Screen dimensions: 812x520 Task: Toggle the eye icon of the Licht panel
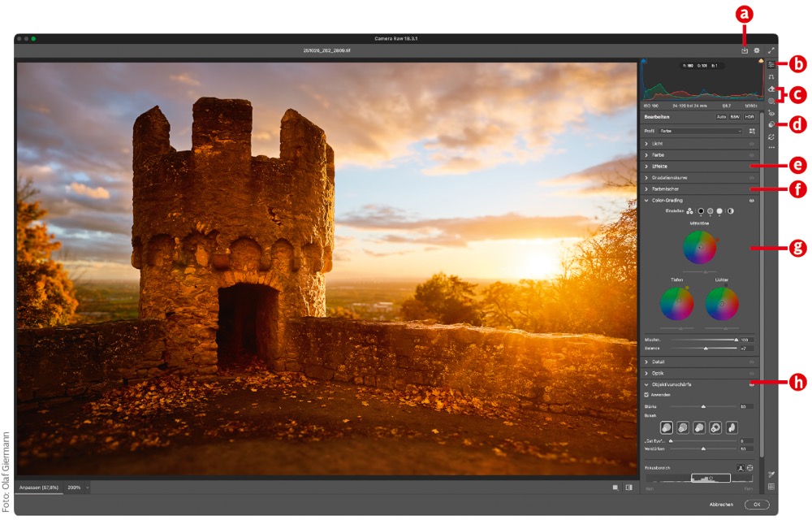pyautogui.click(x=751, y=144)
